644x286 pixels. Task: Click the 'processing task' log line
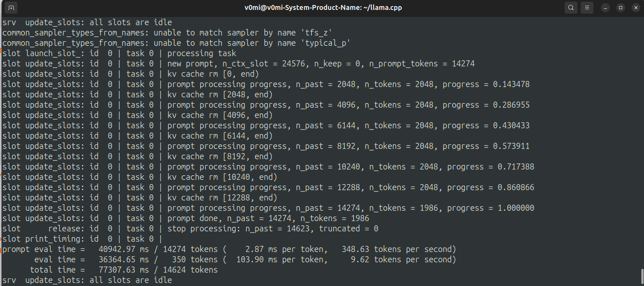pos(201,53)
